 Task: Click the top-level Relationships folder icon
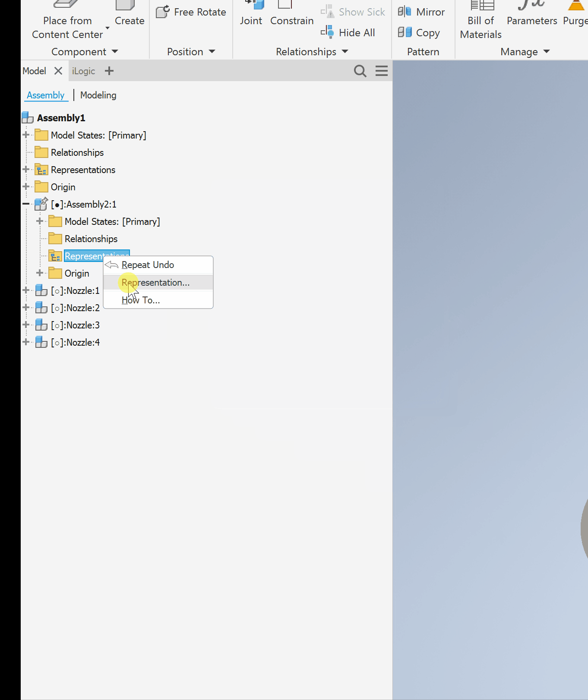click(x=41, y=152)
